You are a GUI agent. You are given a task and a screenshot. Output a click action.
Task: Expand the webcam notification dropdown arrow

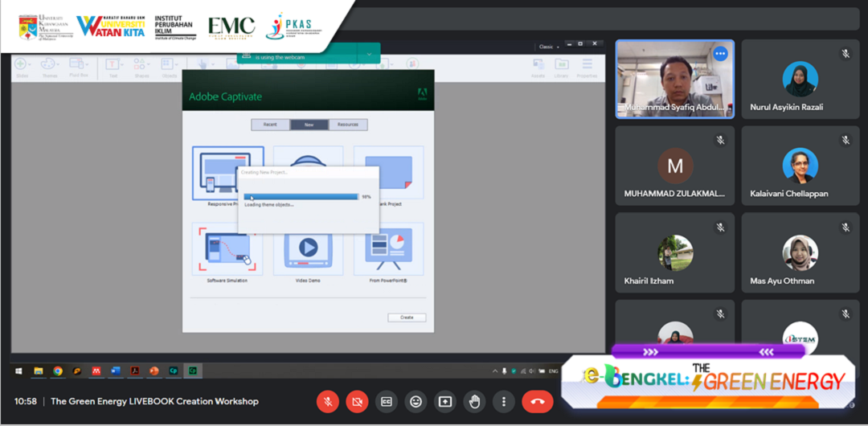[x=370, y=54]
